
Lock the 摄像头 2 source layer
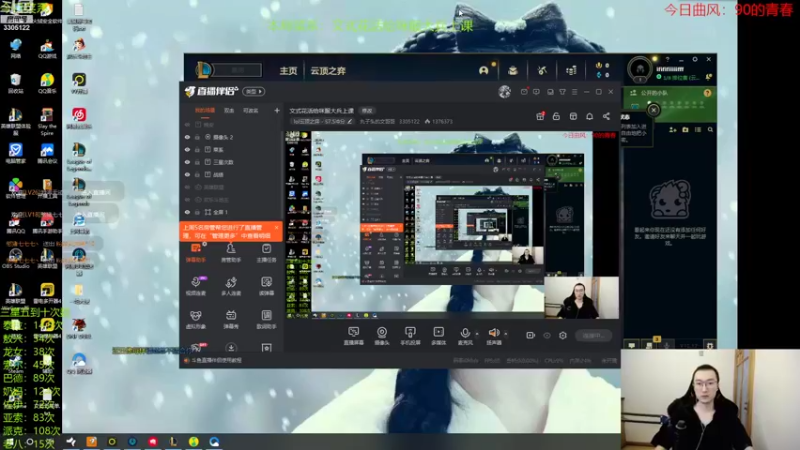point(197,137)
